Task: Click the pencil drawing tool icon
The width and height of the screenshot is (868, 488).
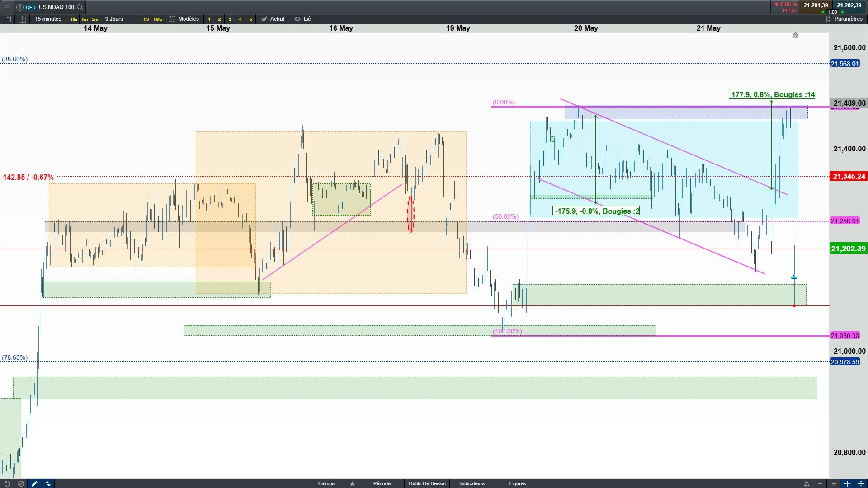Action: [34, 483]
